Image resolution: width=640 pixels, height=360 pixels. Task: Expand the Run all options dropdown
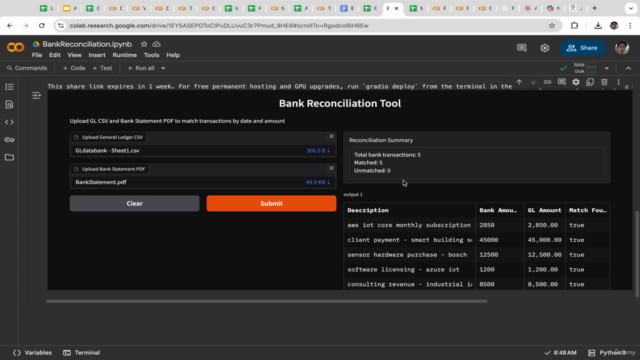pos(163,68)
